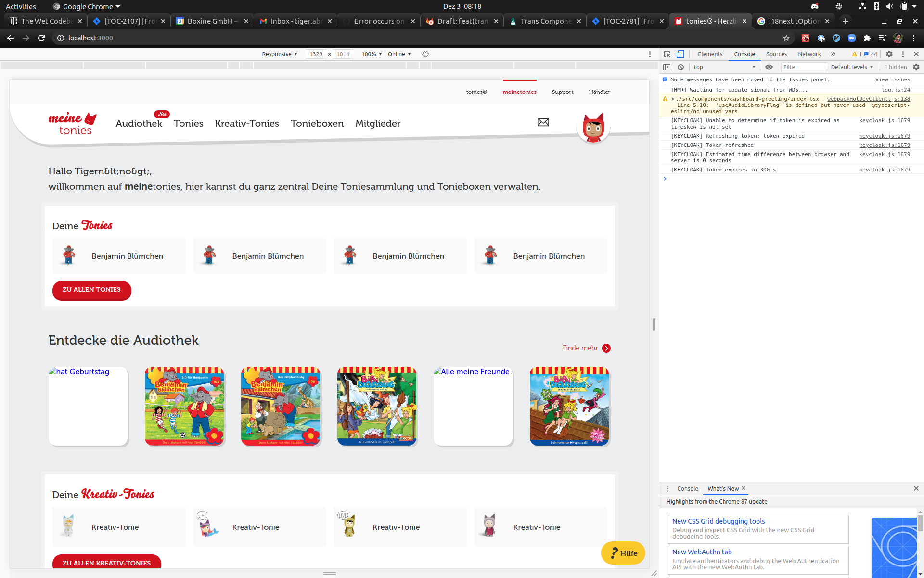
Task: Click the warnings count indicator in DevTools
Action: tap(857, 54)
